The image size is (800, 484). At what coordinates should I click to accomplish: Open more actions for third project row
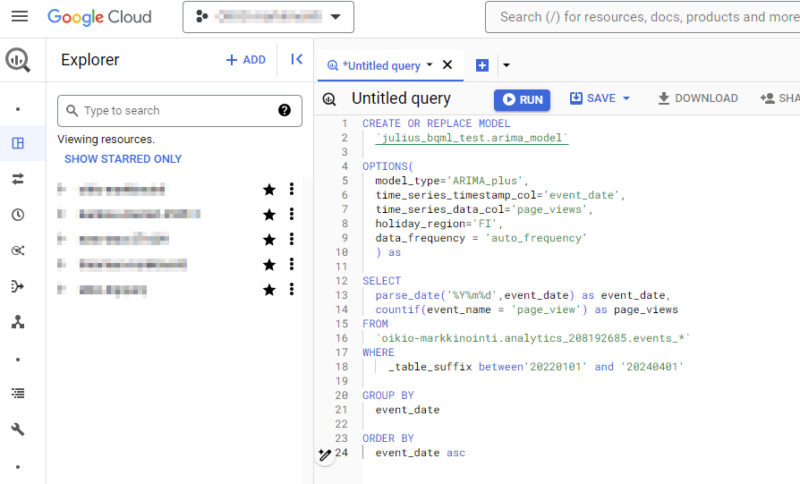[x=292, y=239]
